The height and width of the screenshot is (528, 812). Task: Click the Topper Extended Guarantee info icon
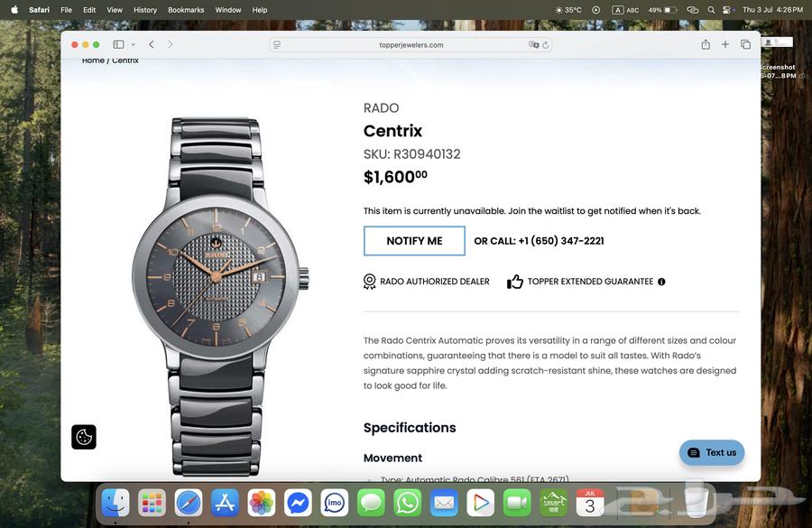[661, 282]
